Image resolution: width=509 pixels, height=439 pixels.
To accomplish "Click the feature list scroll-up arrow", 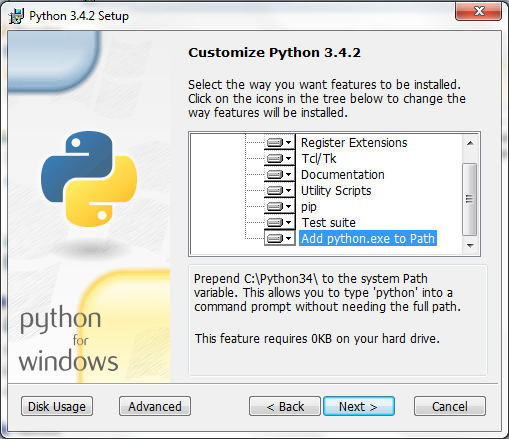I will (470, 143).
